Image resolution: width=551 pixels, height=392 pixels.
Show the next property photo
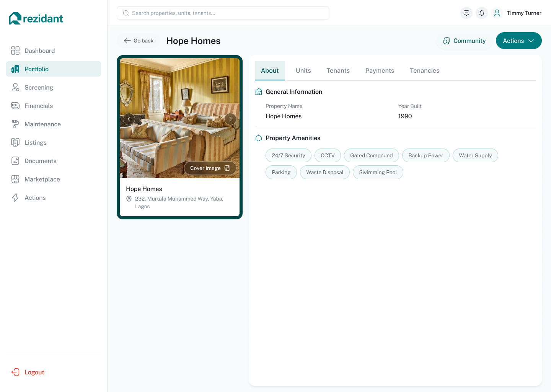click(x=230, y=119)
